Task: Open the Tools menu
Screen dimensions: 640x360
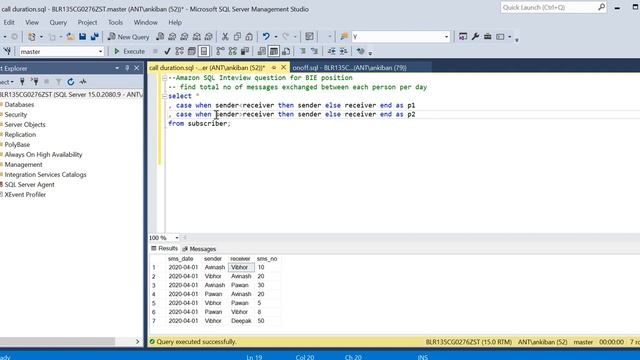Action: [115, 22]
